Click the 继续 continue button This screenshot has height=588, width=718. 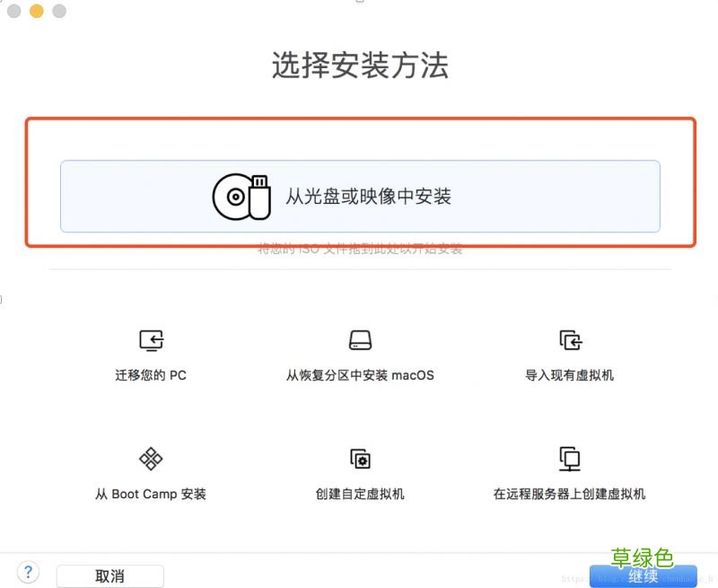click(x=644, y=576)
